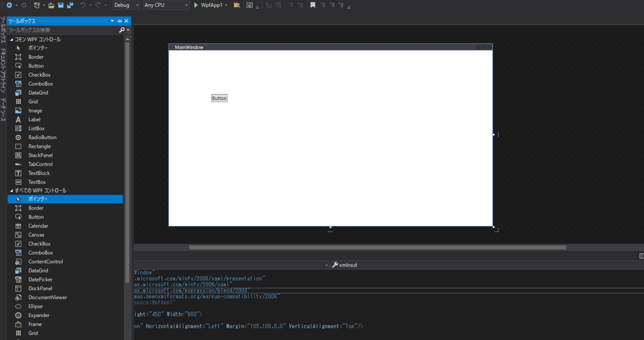
Task: Open the xmlns:d member dropdown
Action: [486, 265]
